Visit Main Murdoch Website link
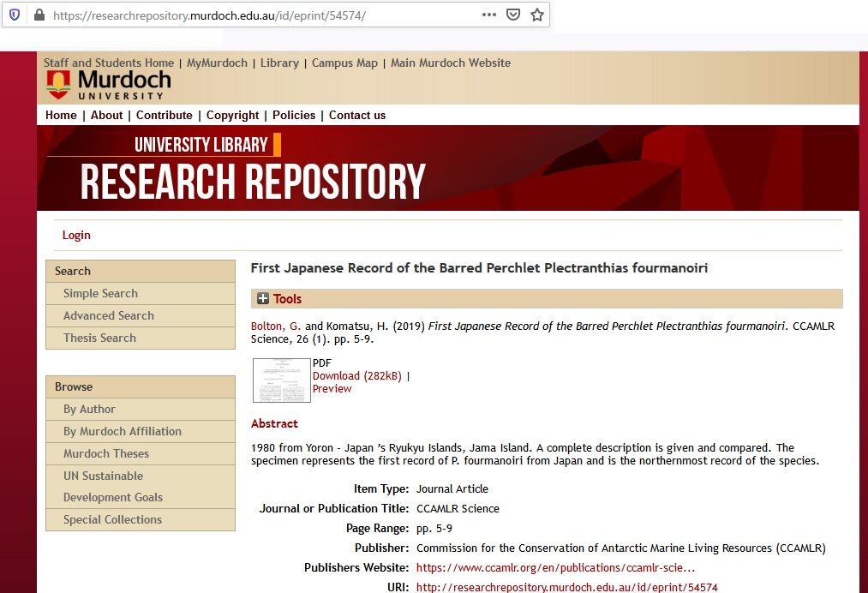The width and height of the screenshot is (868, 593). click(451, 63)
